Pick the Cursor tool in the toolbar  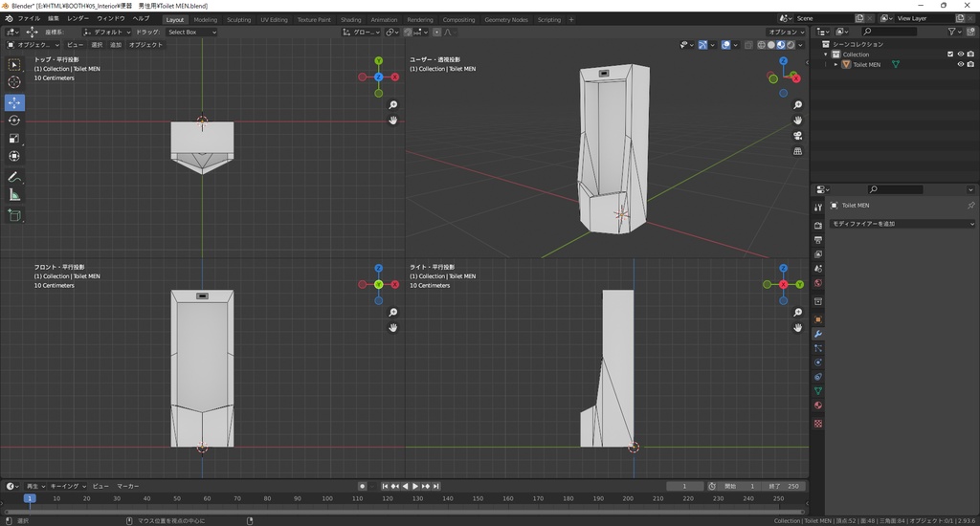pos(14,82)
